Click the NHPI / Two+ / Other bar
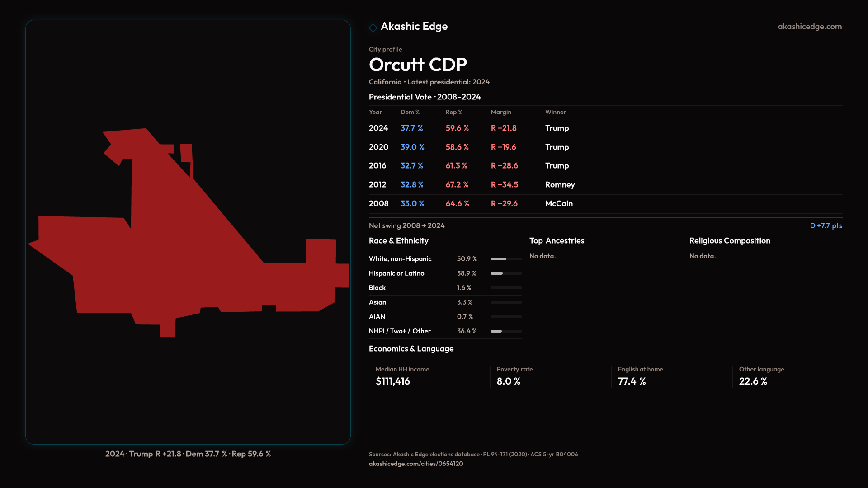 505,331
